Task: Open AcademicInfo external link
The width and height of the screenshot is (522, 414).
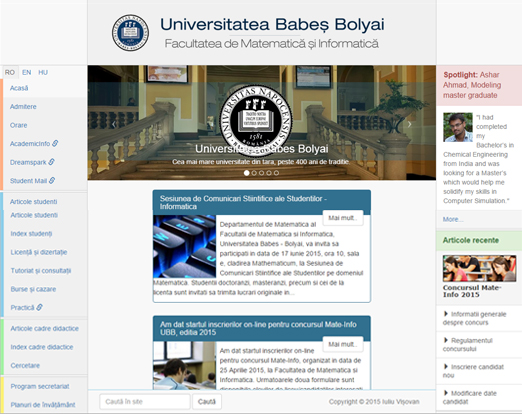Action: tap(30, 144)
